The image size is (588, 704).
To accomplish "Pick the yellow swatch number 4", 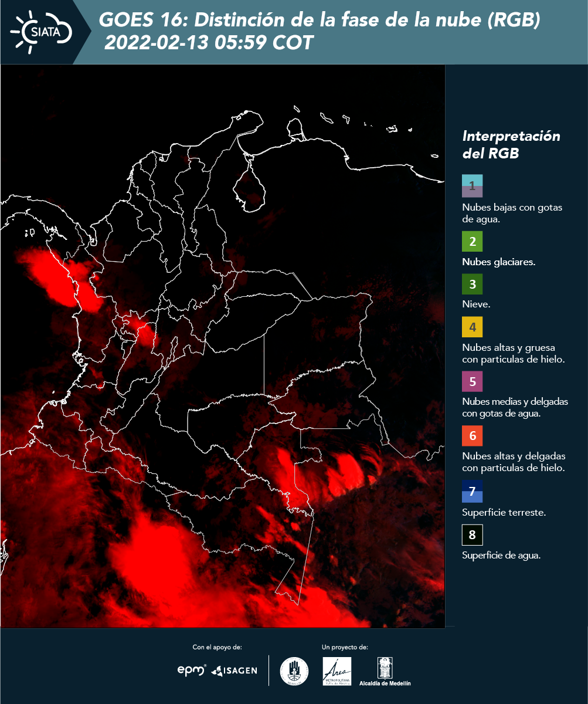I will pyautogui.click(x=472, y=326).
